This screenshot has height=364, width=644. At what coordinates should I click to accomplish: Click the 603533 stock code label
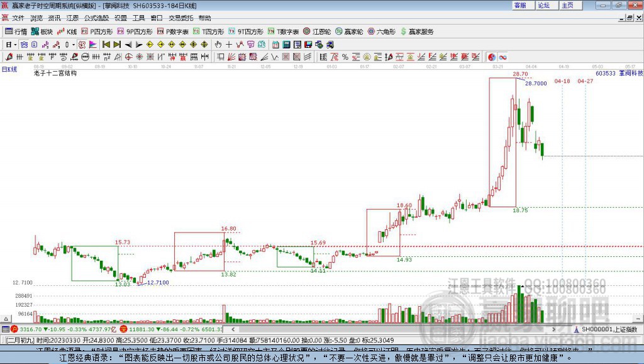pos(606,73)
